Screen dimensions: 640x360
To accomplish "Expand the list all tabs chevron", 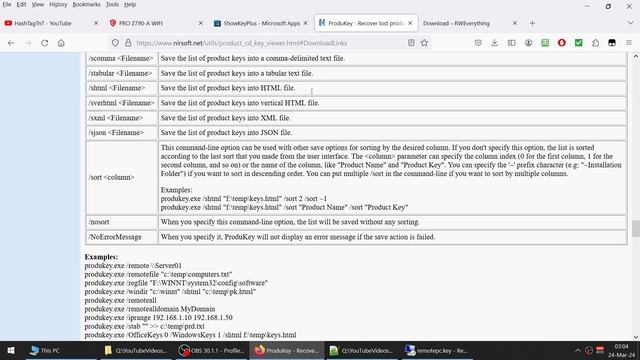I will point(630,23).
